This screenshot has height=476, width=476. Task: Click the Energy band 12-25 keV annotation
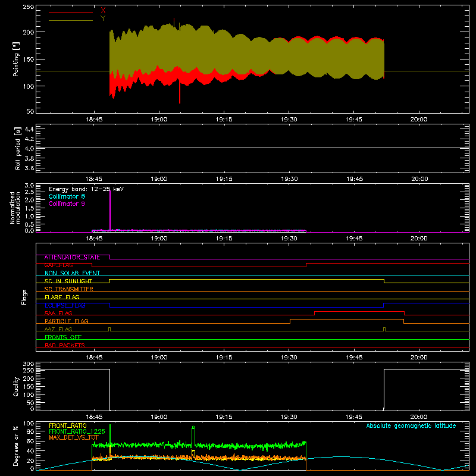[x=86, y=189]
